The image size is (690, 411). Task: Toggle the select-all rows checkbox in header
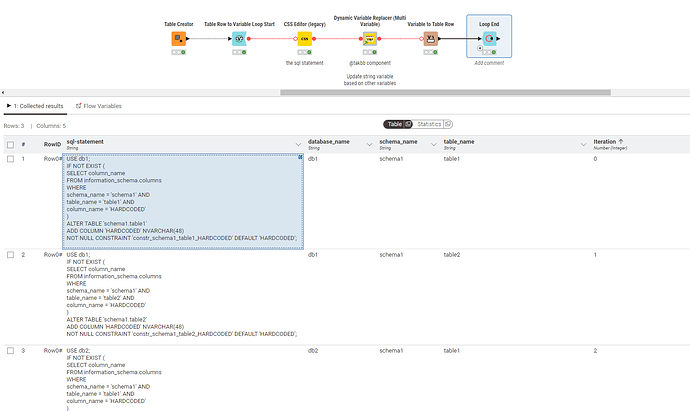[10, 145]
